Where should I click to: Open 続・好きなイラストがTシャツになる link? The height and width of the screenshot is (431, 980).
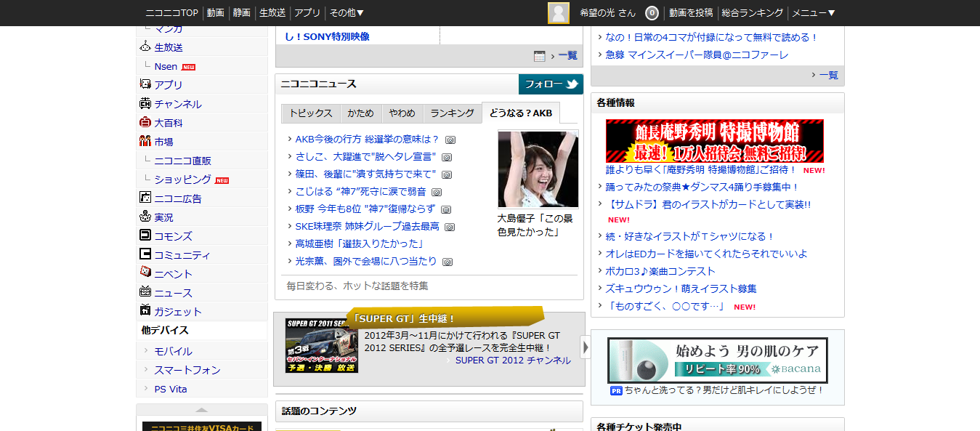coord(690,236)
